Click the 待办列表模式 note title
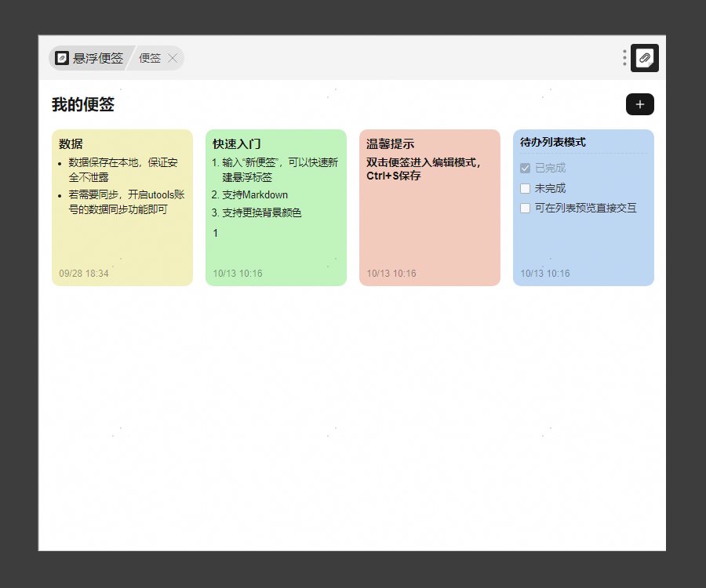 coord(553,142)
